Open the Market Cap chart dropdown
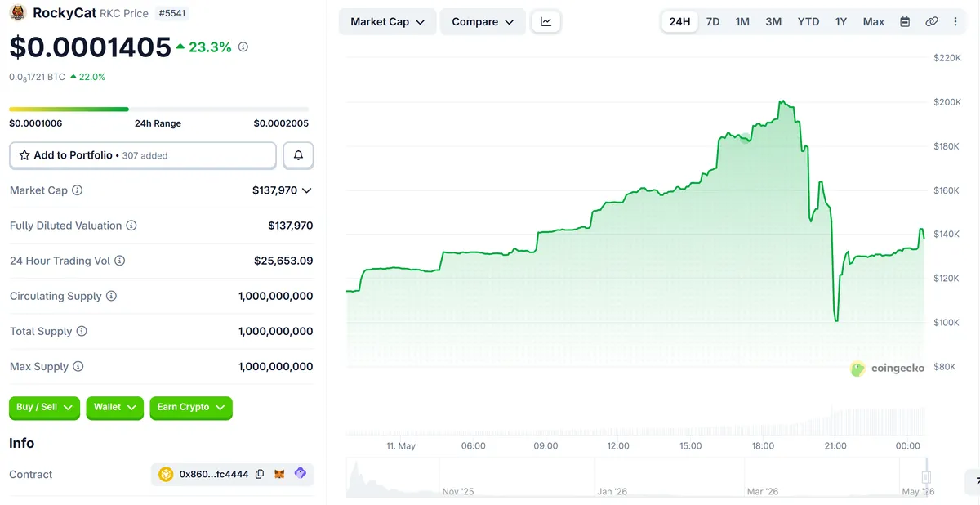Image resolution: width=980 pixels, height=505 pixels. [387, 22]
